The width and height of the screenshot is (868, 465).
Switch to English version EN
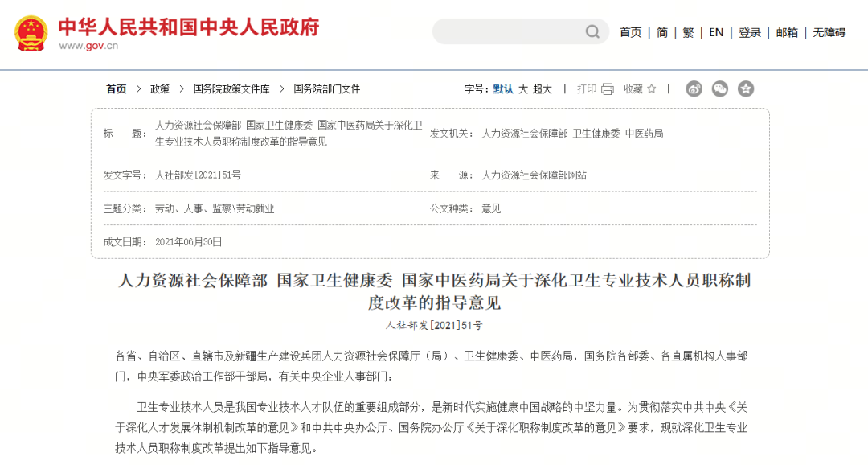[x=716, y=33]
